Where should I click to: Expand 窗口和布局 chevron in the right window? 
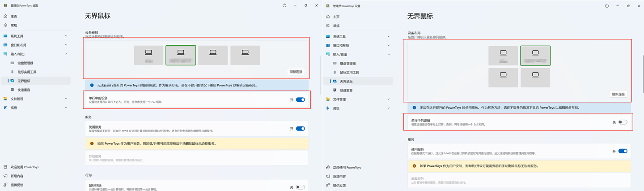389,45
